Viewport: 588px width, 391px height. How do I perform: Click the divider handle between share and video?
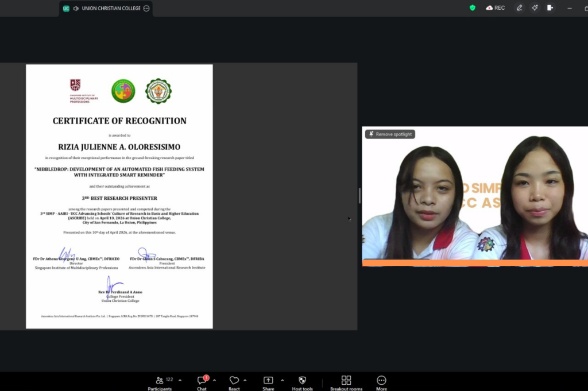pos(359,196)
